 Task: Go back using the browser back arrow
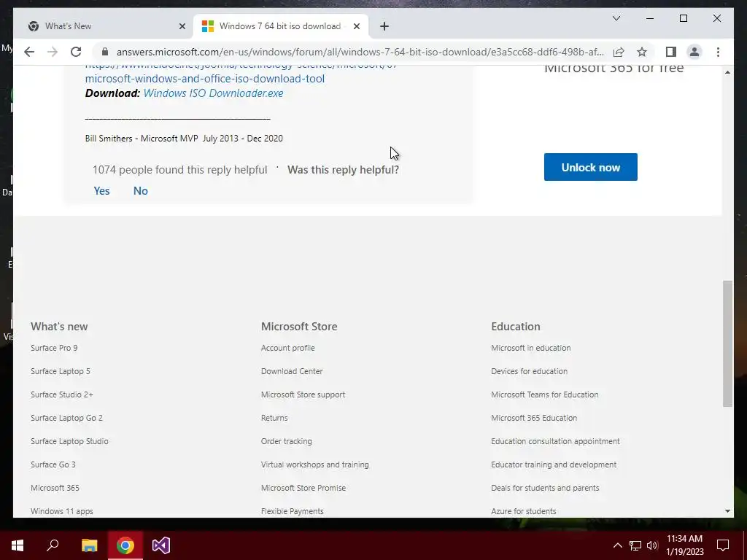click(29, 52)
